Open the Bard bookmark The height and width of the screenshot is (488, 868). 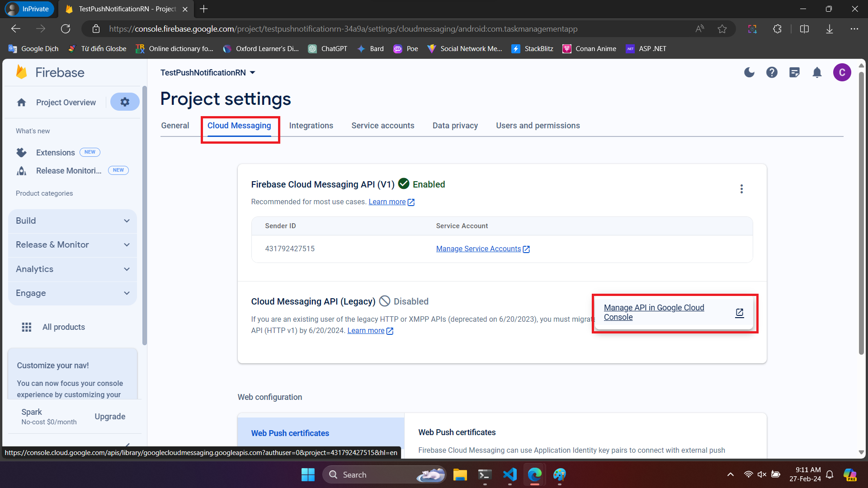(370, 49)
